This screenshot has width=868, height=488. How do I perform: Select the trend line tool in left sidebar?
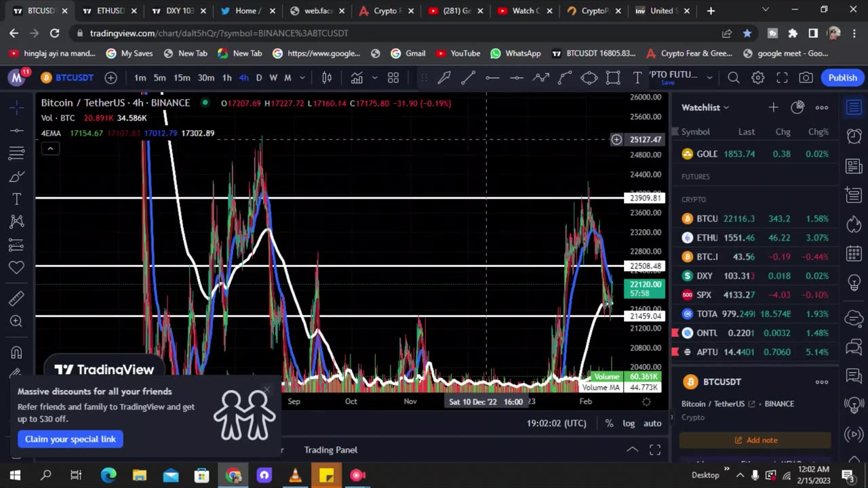[x=17, y=130]
